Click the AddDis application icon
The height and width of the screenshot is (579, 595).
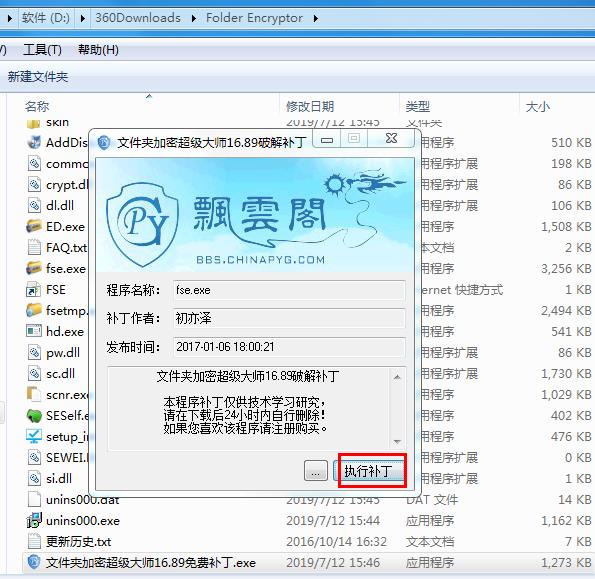pos(34,143)
